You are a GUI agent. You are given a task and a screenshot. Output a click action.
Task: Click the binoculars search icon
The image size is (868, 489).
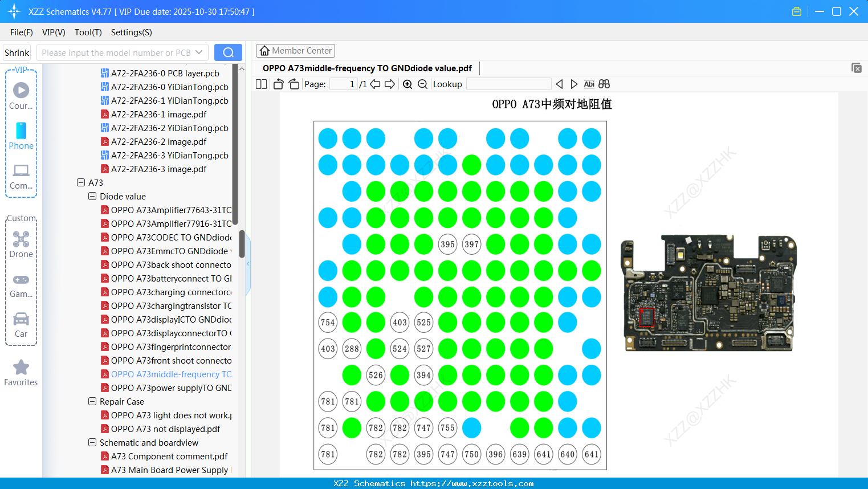tap(604, 84)
